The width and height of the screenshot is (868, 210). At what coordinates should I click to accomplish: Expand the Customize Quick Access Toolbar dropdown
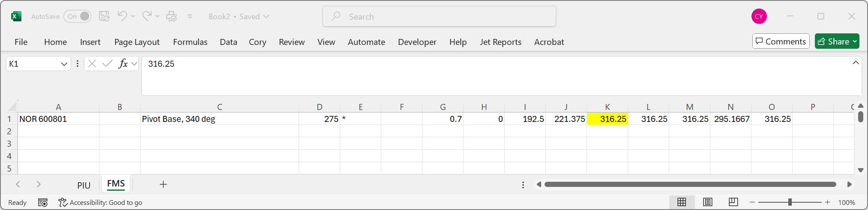(x=190, y=17)
